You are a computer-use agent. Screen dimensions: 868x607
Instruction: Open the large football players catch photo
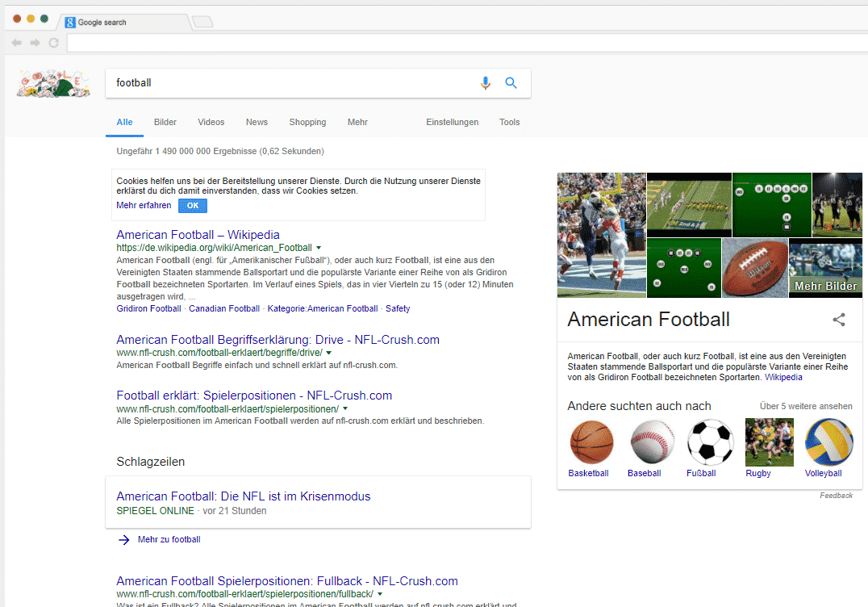coord(602,235)
